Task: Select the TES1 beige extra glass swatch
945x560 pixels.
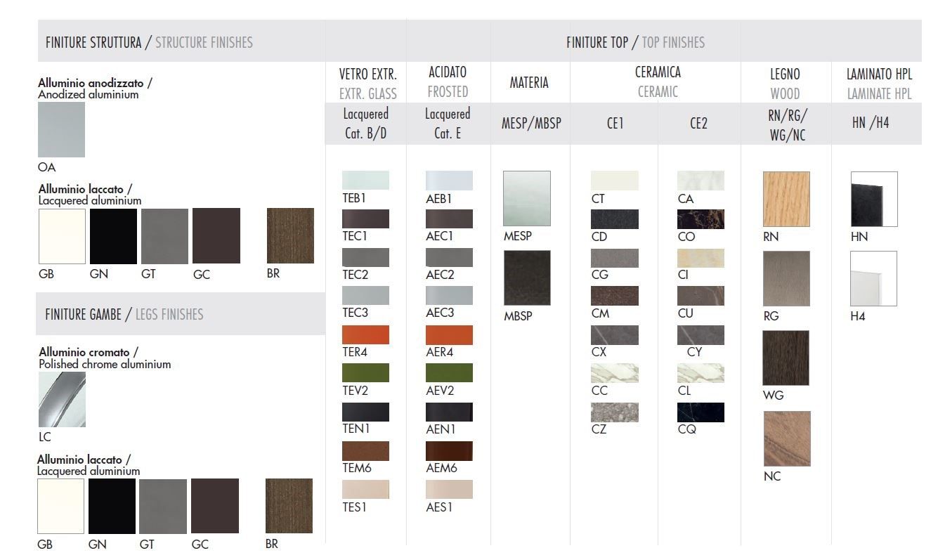Action: click(x=365, y=489)
